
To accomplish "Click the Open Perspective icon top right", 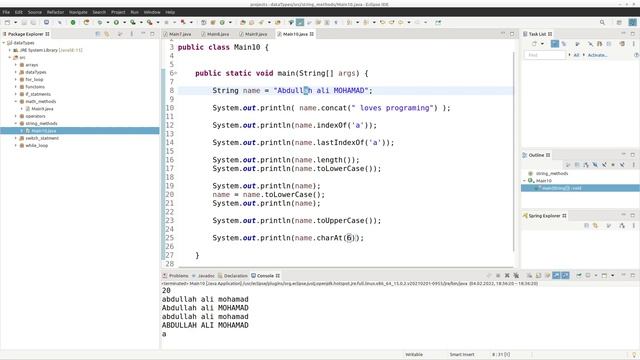I will click(x=619, y=22).
